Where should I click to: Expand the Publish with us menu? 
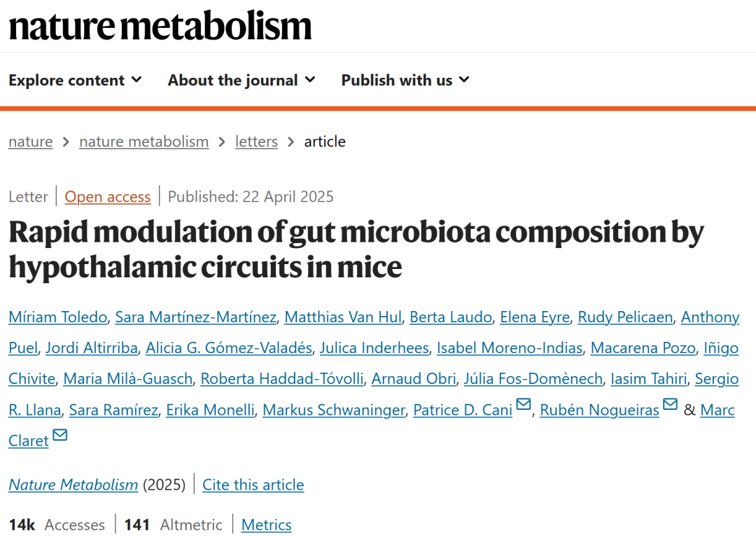tap(405, 81)
